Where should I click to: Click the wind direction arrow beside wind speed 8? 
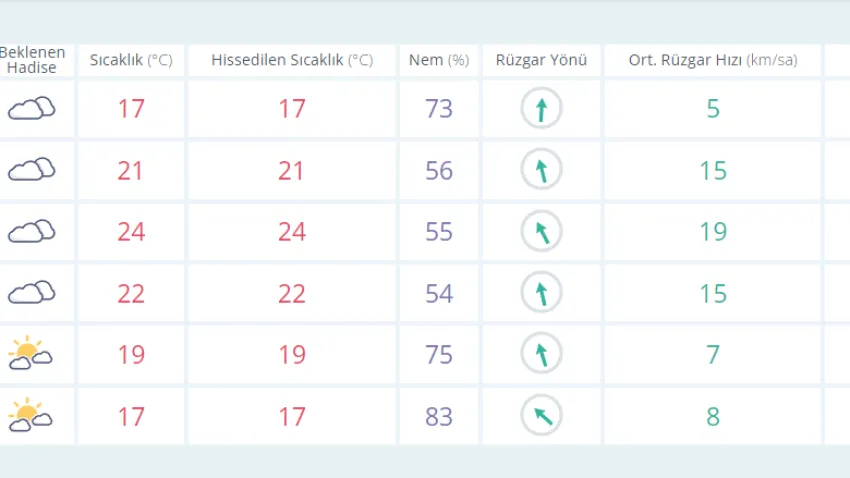tap(541, 416)
